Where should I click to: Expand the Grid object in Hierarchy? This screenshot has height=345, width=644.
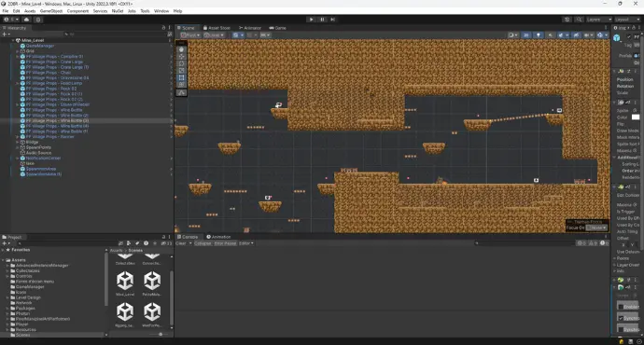coord(18,51)
